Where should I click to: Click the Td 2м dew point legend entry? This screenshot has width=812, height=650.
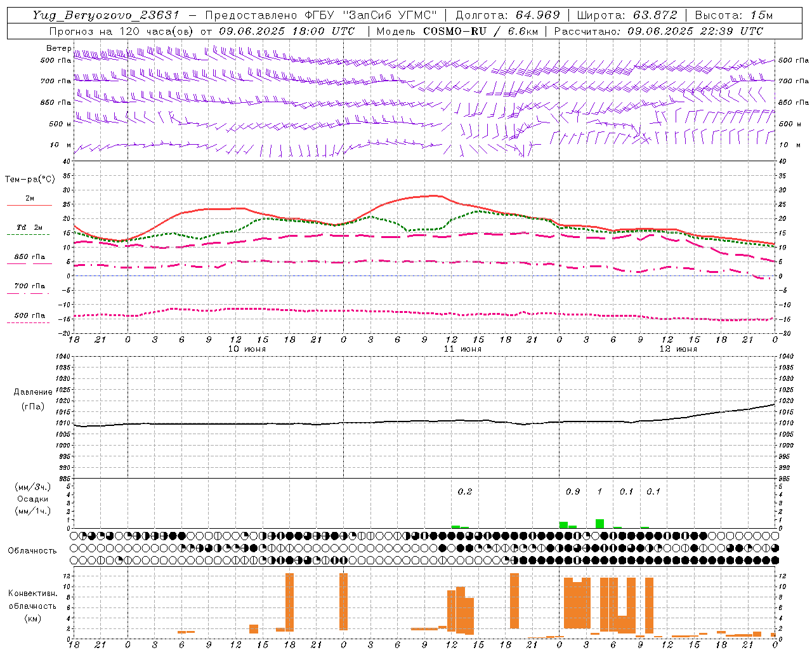[30, 227]
